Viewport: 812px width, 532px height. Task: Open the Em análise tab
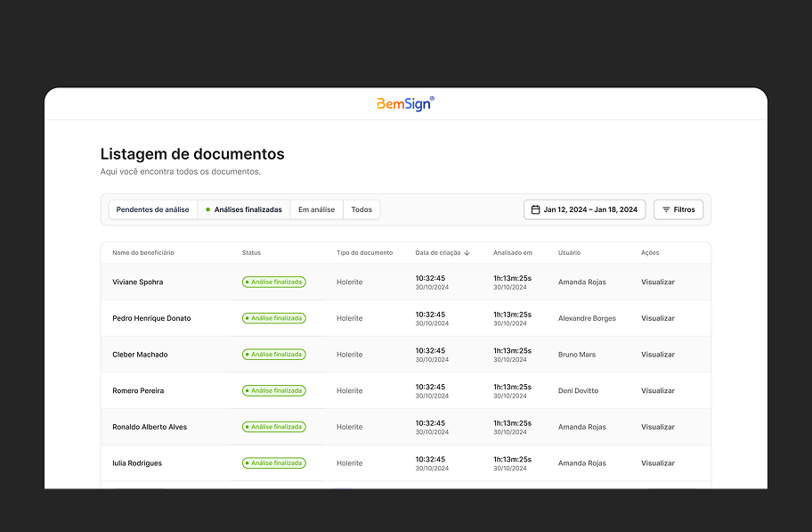pos(316,209)
